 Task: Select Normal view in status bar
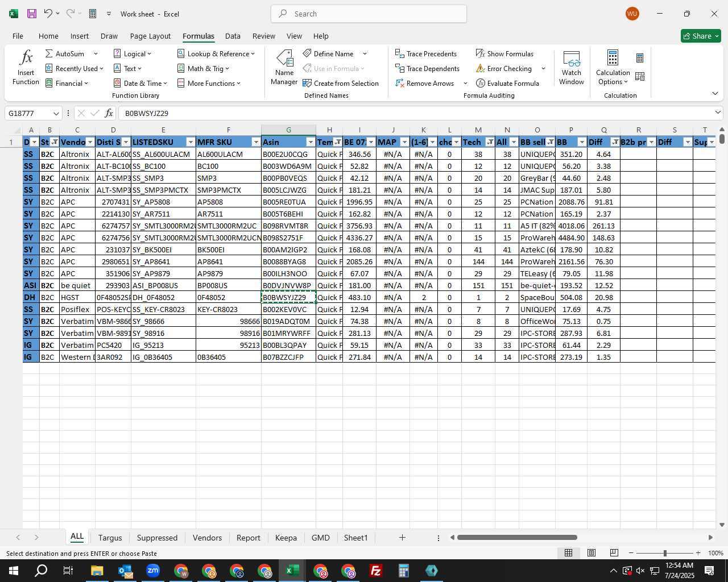coord(568,553)
